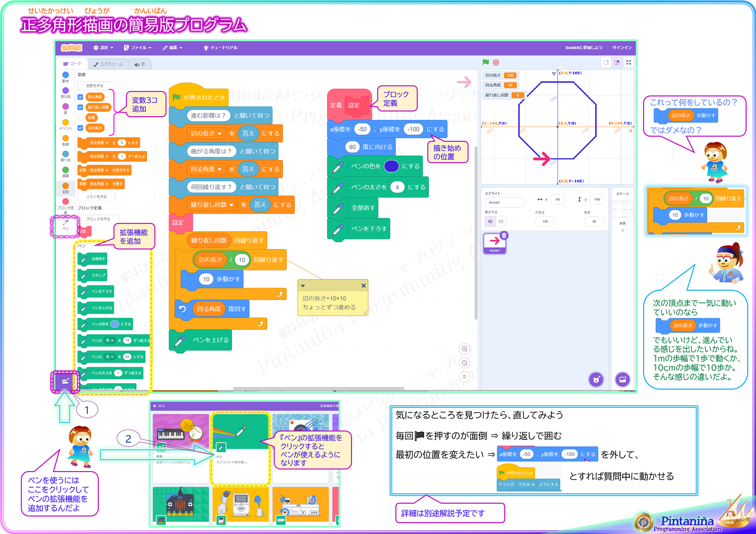
Task: Enable the unchecked 変数 variable checkbox
Action: 80,118
